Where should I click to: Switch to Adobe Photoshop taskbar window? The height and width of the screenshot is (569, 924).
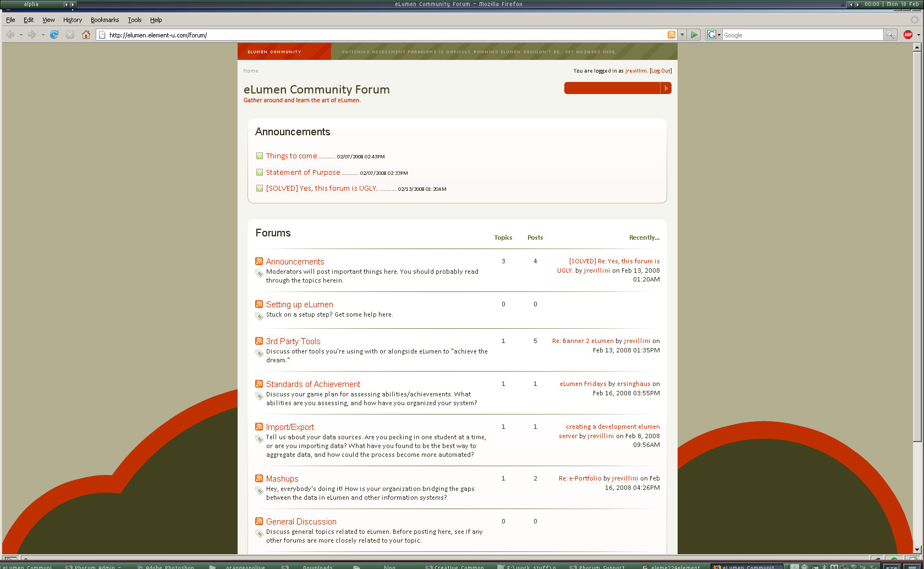coord(166,567)
